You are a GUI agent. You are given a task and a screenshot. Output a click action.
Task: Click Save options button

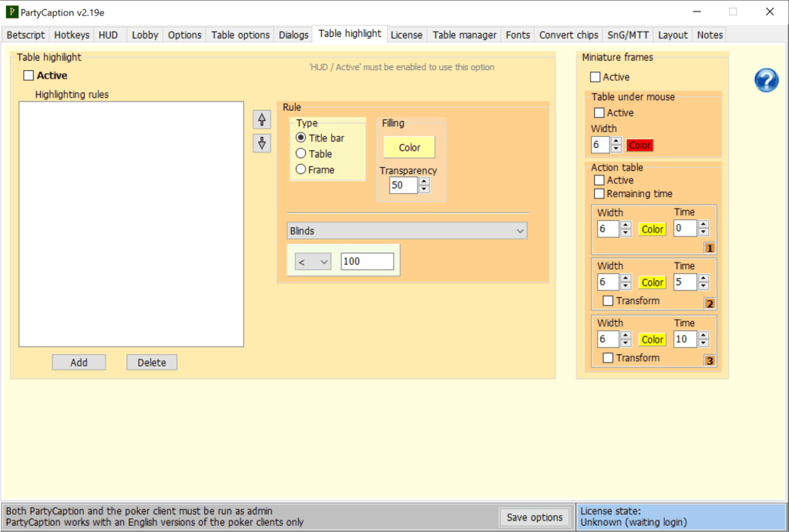(535, 517)
